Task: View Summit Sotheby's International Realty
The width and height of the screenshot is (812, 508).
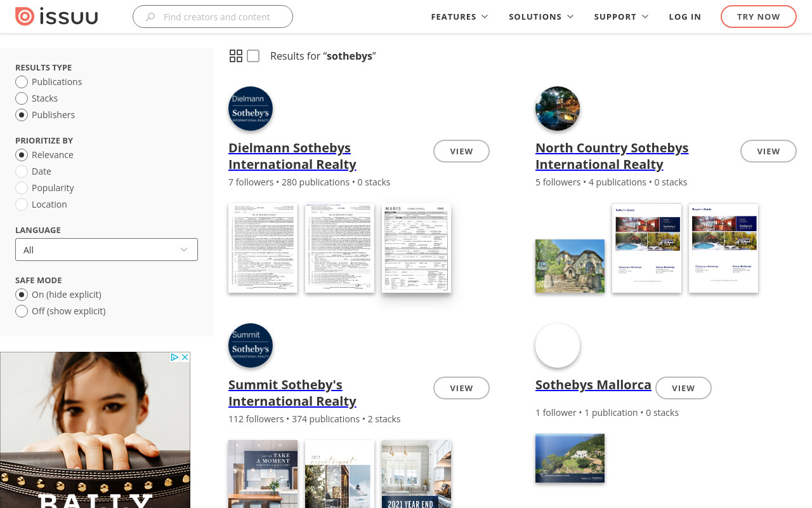Action: pos(461,388)
